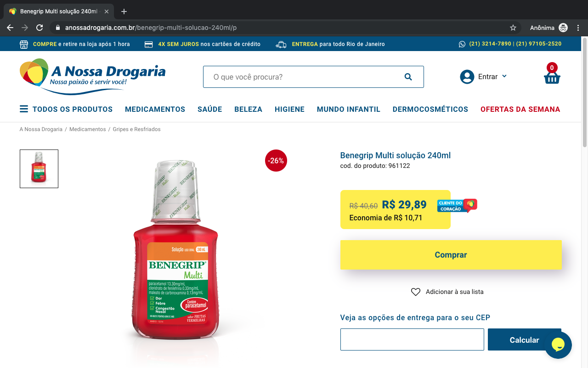Open Todos os Produtos hamburger menu
Image resolution: width=588 pixels, height=368 pixels.
coord(23,109)
